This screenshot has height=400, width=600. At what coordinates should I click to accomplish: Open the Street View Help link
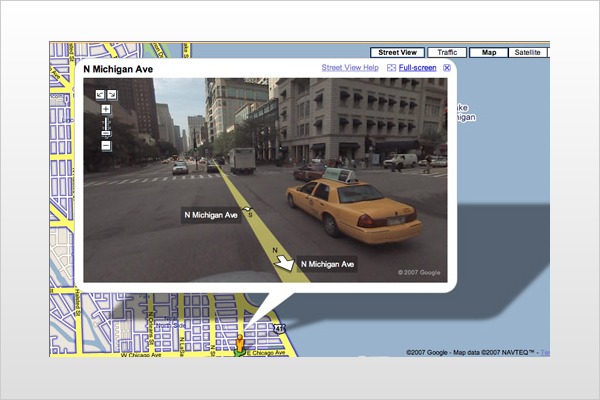(350, 68)
